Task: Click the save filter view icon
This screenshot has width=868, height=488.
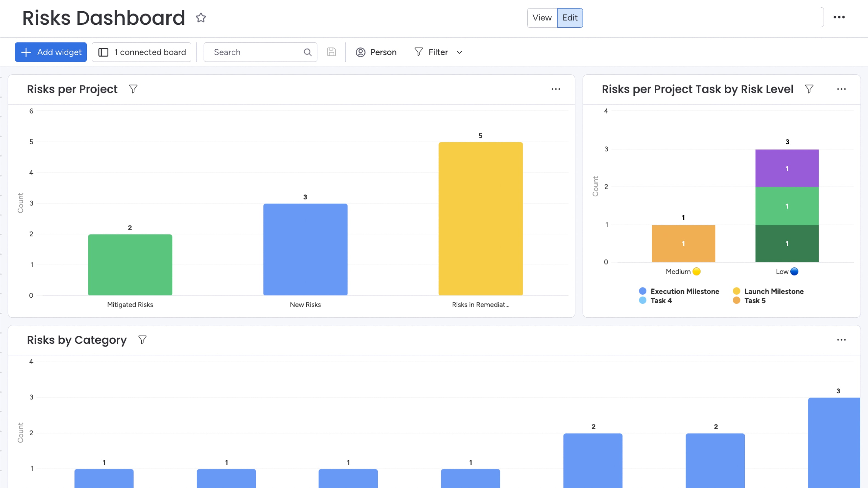Action: pos(332,52)
